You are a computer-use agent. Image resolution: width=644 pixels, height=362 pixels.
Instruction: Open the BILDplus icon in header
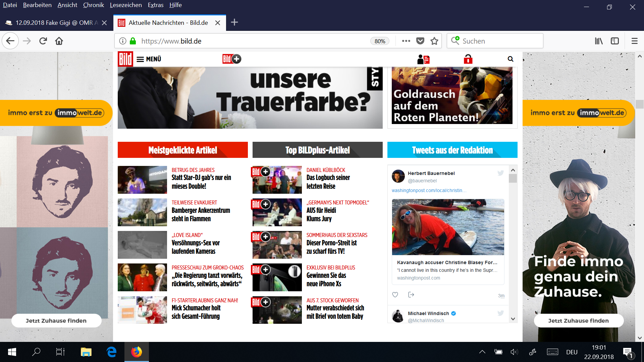coord(232,59)
